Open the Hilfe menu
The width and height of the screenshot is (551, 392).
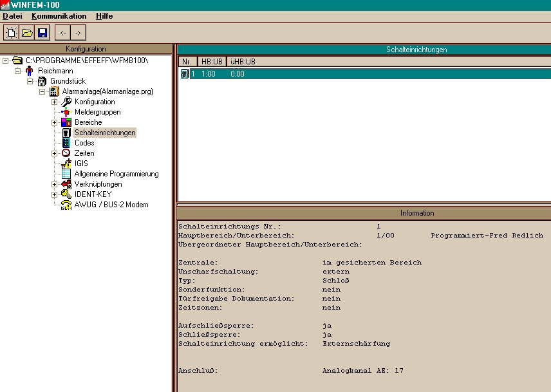point(104,15)
